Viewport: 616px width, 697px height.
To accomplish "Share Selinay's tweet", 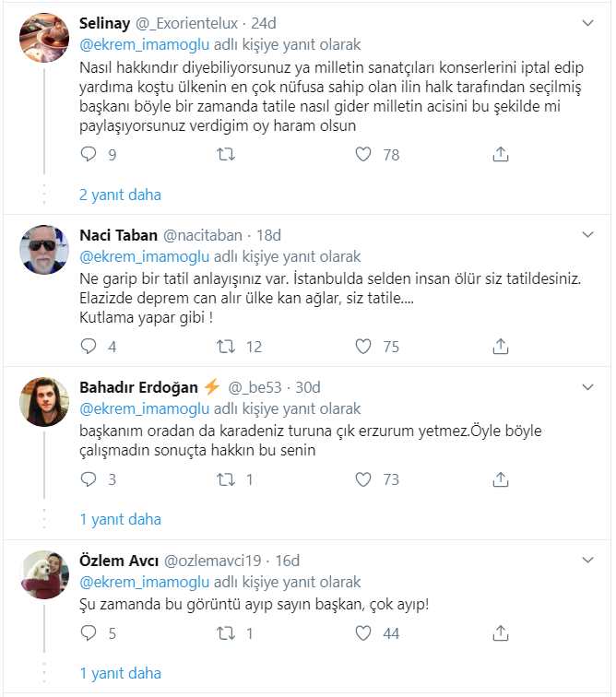I will click(x=501, y=154).
